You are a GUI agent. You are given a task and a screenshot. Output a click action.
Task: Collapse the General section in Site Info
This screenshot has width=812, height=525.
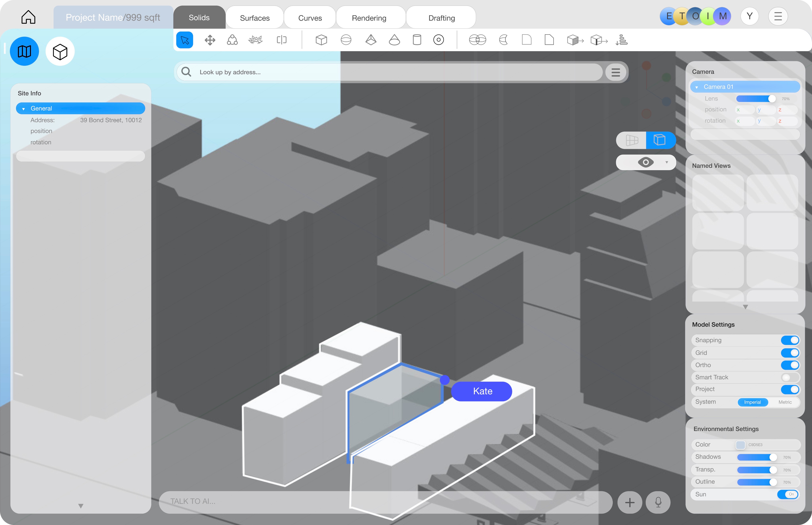tap(24, 109)
